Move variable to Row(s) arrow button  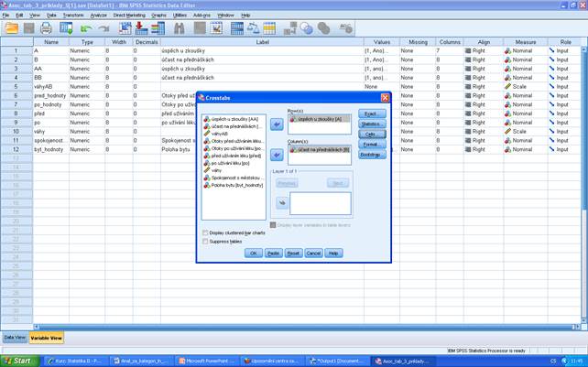pyautogui.click(x=277, y=124)
